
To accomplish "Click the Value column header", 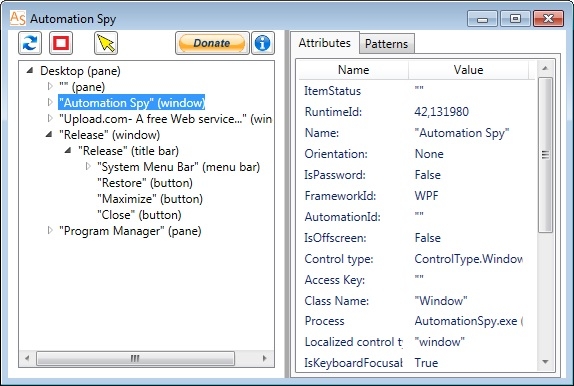I will point(469,70).
